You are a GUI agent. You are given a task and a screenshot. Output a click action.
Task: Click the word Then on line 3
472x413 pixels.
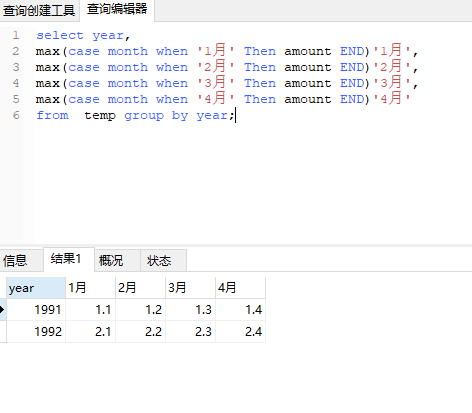click(260, 67)
